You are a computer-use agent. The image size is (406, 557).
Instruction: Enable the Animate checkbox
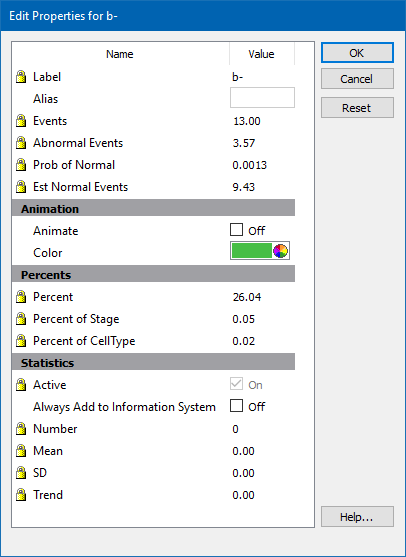point(237,230)
